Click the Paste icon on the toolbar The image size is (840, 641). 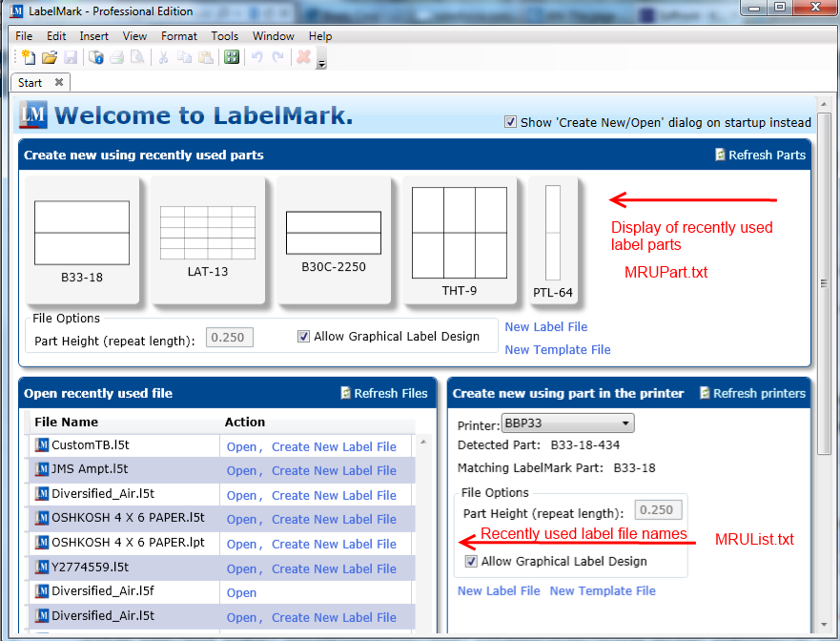[x=205, y=57]
